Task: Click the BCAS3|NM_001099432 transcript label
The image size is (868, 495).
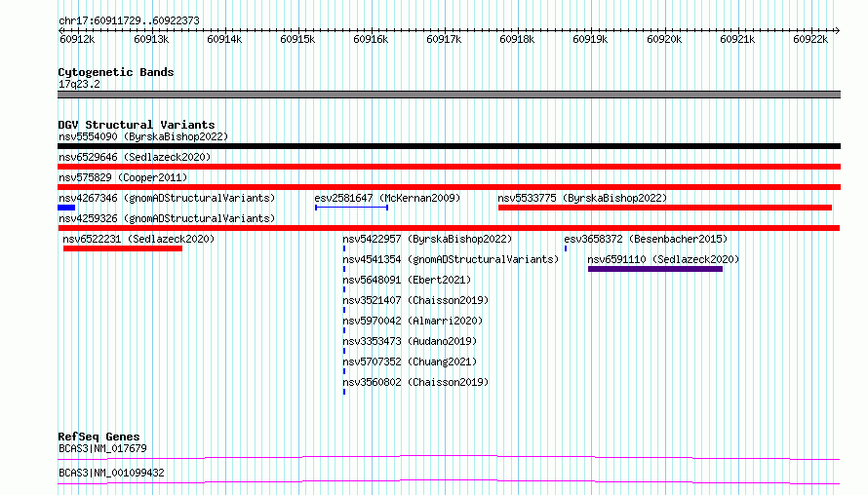Action: 111,473
